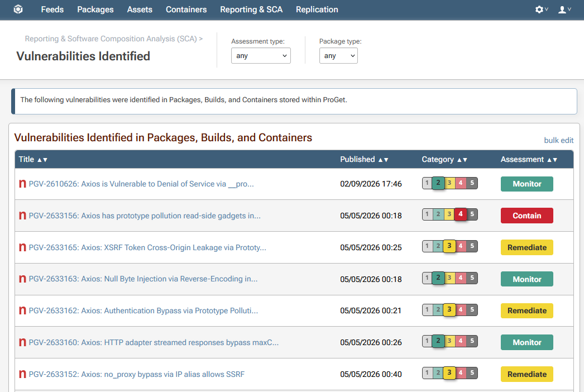The width and height of the screenshot is (584, 392).
Task: Open the ProGet home logo icon
Action: pos(18,9)
